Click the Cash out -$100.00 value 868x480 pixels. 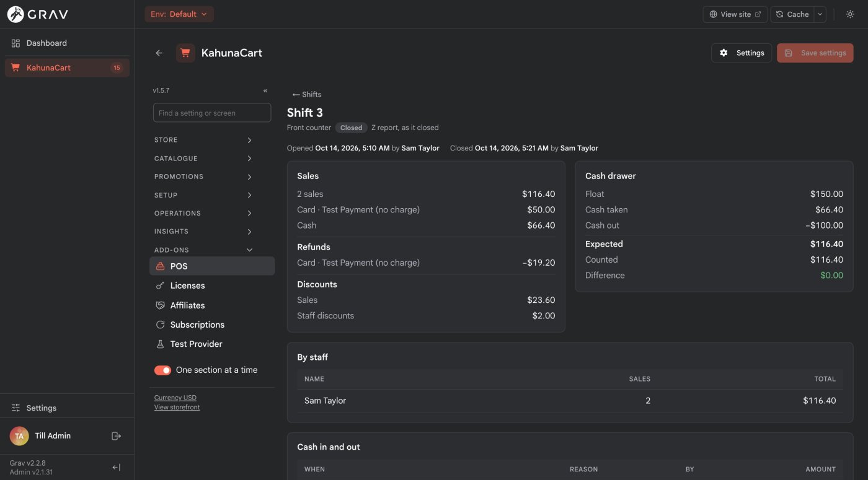(825, 225)
